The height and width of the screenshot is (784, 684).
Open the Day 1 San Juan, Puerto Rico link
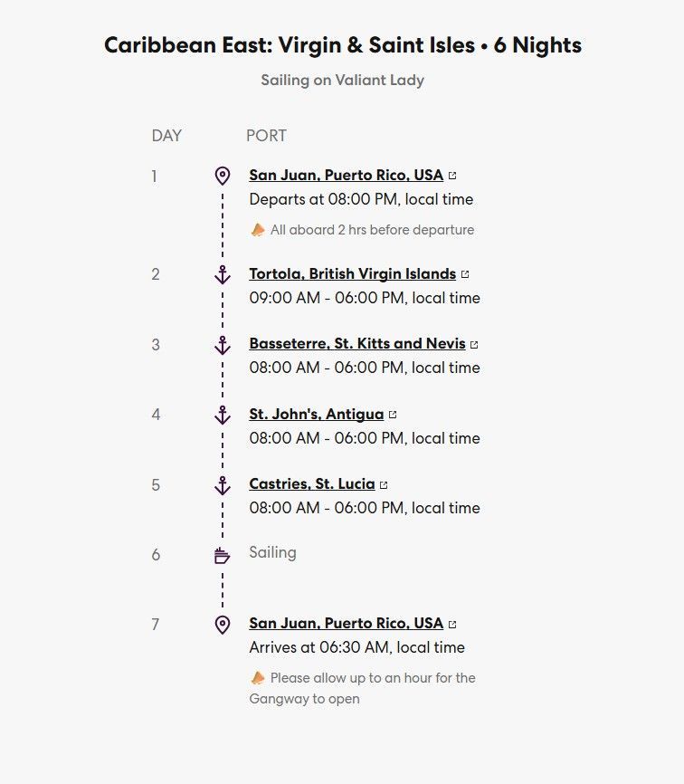click(346, 176)
